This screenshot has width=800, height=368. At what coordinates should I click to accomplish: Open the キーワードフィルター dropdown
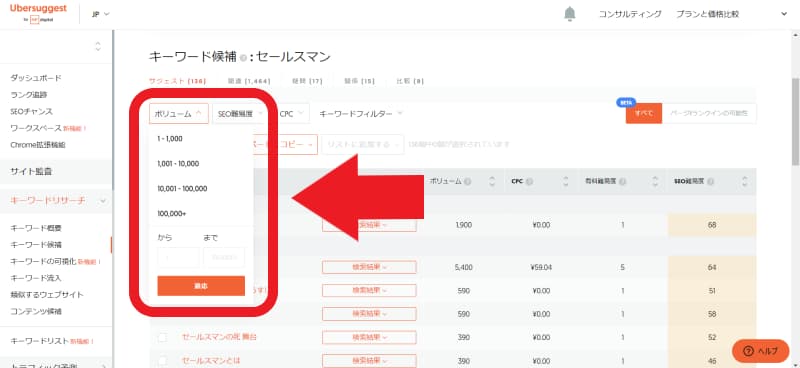[361, 114]
